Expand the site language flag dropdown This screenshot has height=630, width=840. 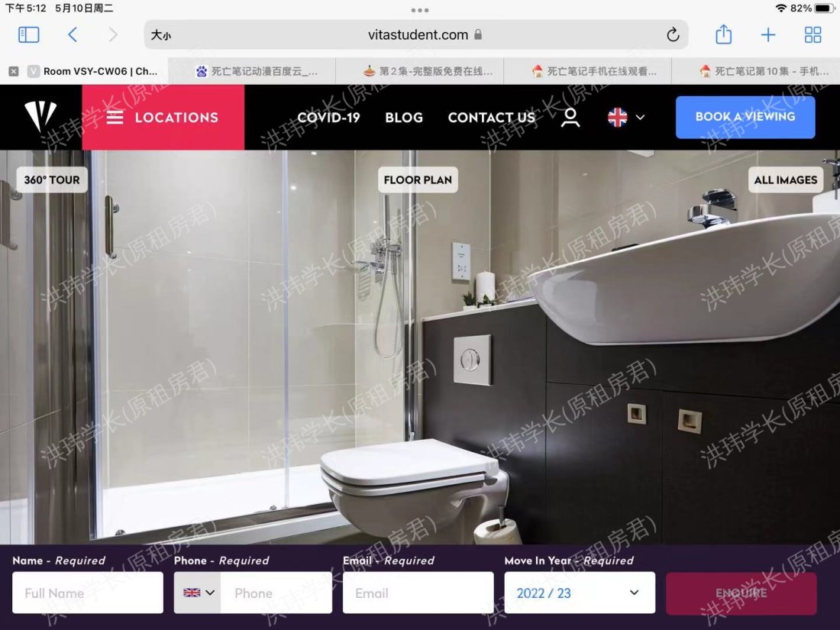pyautogui.click(x=626, y=117)
